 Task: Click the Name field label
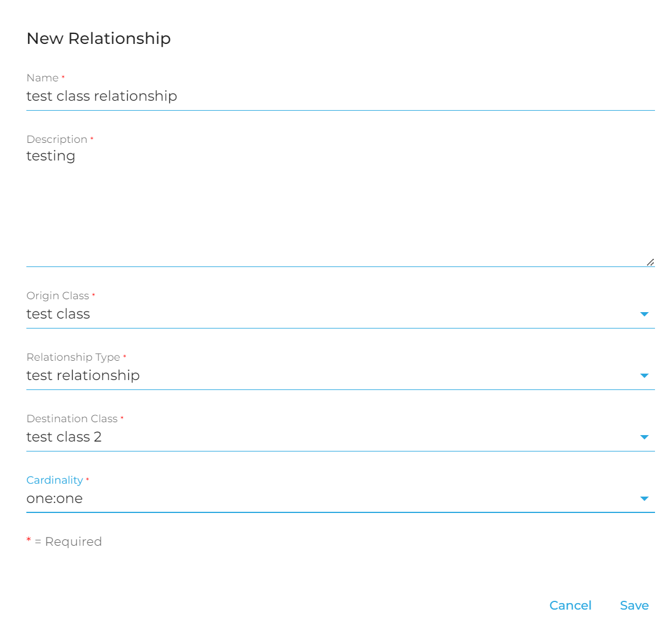click(43, 78)
